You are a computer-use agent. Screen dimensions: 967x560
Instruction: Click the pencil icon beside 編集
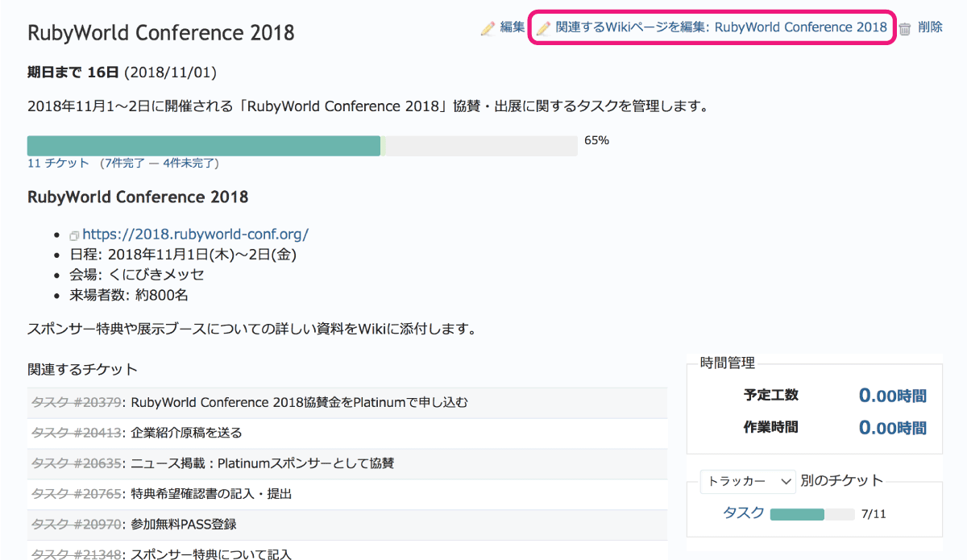488,28
